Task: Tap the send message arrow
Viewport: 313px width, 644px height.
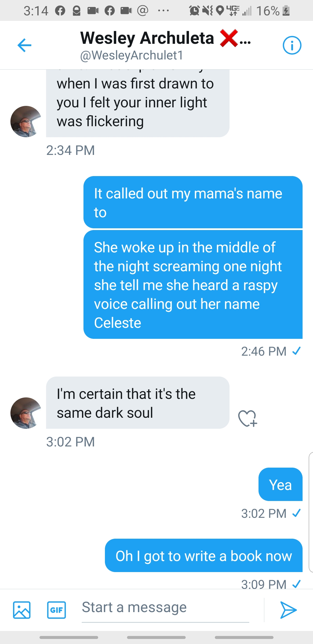Action: coord(288,610)
